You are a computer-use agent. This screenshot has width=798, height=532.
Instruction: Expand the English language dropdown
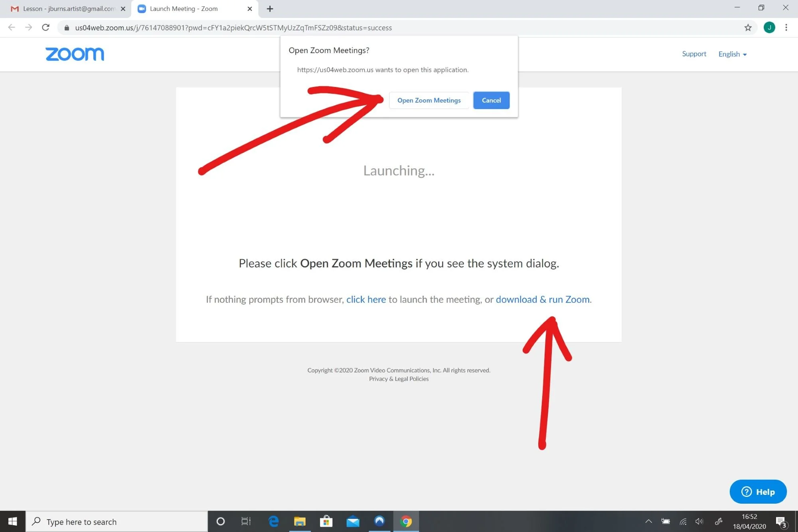pyautogui.click(x=732, y=54)
